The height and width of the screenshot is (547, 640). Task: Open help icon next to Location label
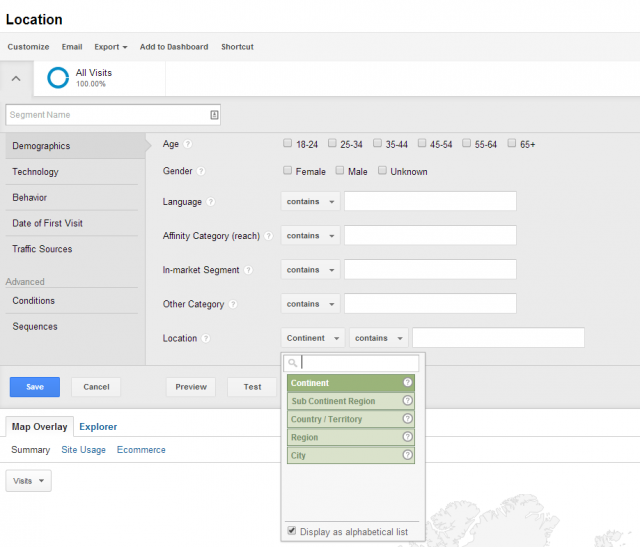click(x=206, y=338)
